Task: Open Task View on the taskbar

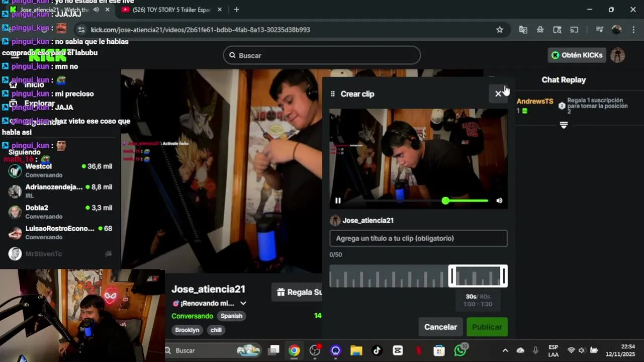Action: click(273, 350)
